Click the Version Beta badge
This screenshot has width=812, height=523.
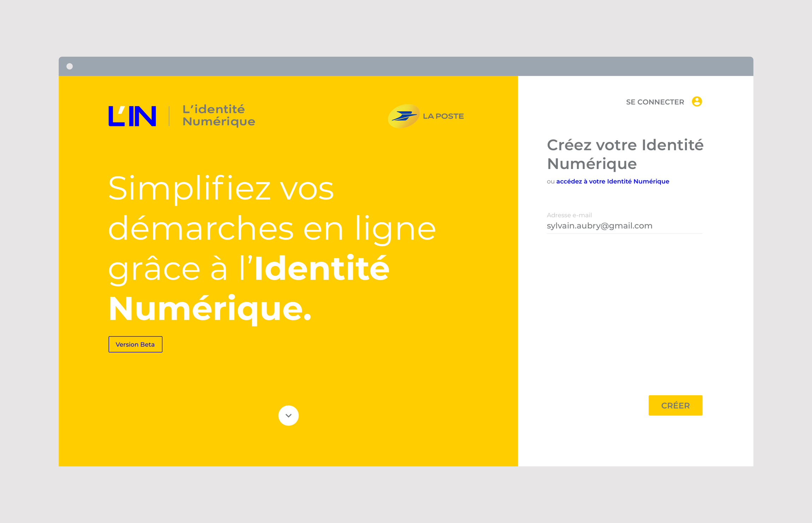(135, 344)
